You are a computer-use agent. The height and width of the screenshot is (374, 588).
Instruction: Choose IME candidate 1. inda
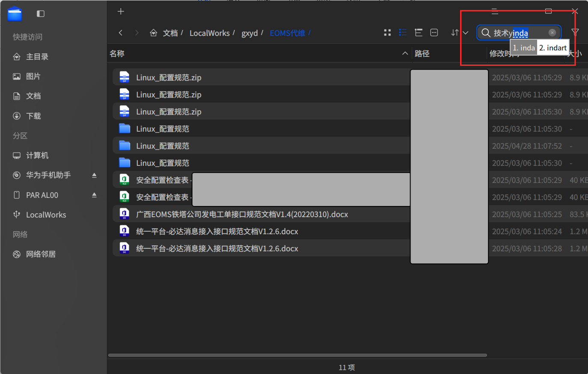524,48
